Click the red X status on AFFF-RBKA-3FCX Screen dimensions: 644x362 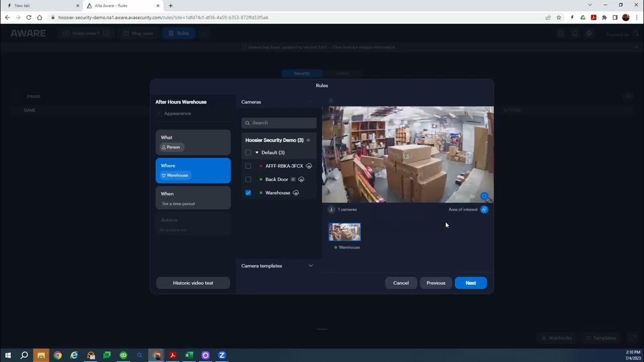coord(261,166)
